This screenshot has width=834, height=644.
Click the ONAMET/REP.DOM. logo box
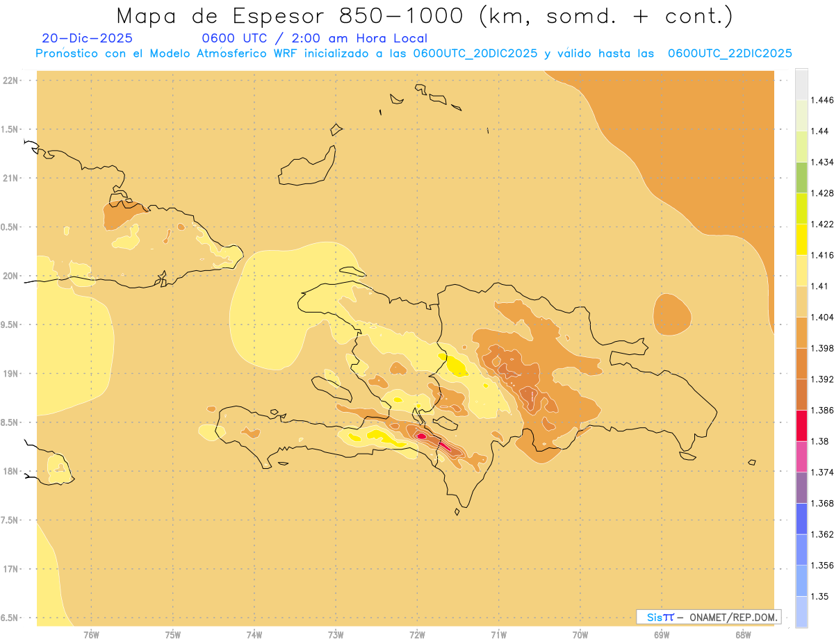(x=708, y=617)
